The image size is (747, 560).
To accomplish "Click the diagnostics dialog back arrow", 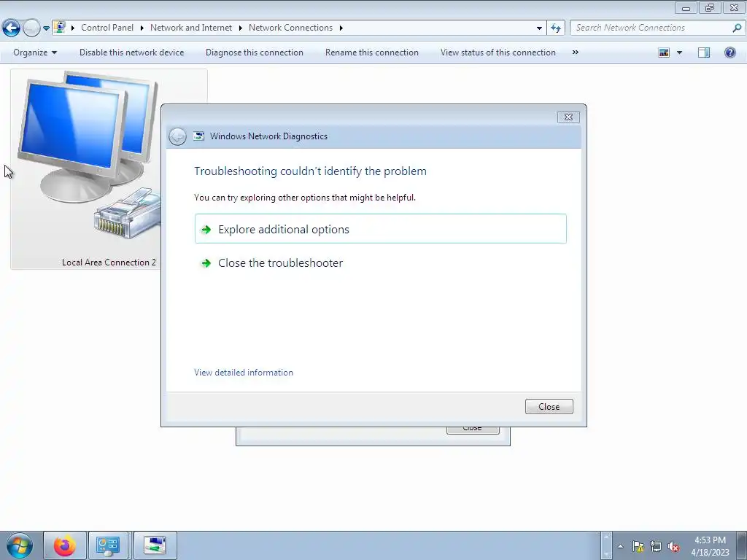I will point(177,136).
